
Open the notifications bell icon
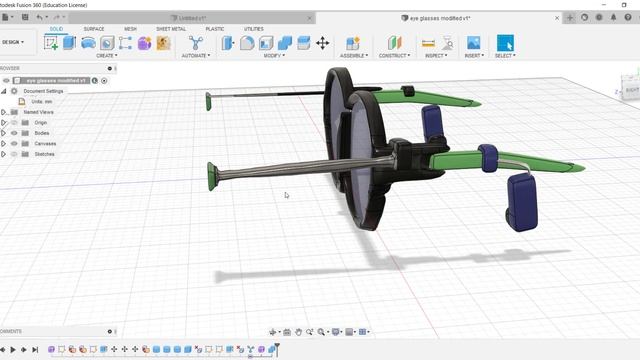coord(613,17)
